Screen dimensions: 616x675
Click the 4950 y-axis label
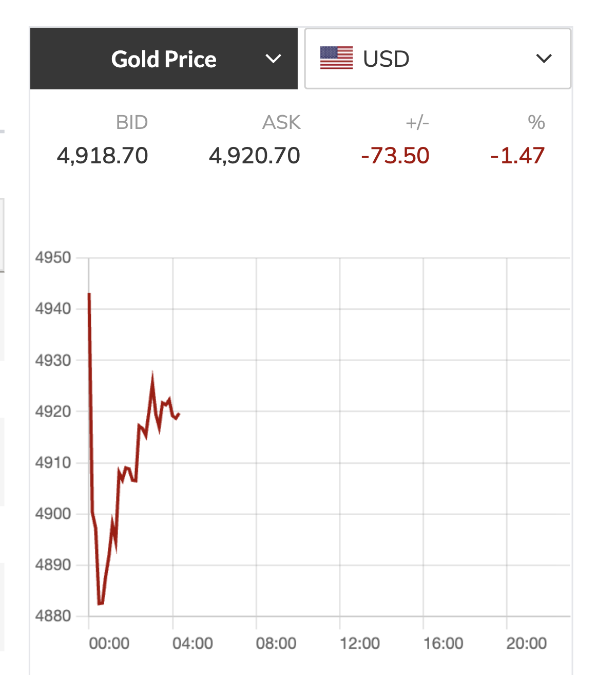(53, 258)
